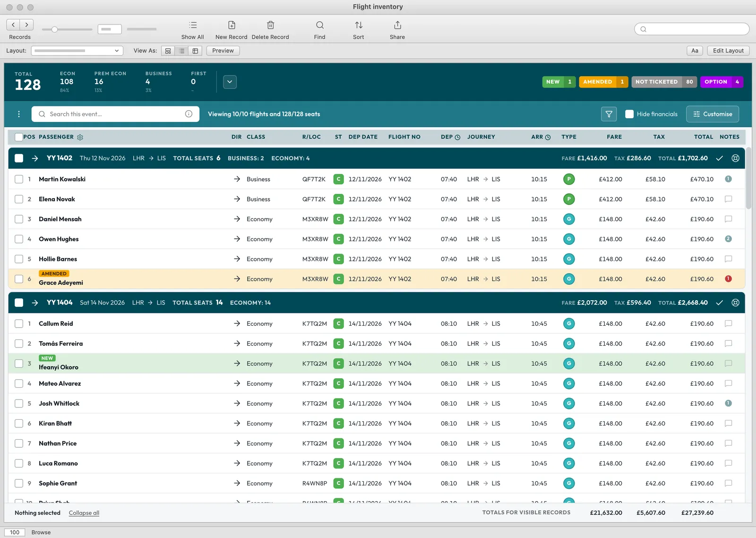Go to previous record arrow
The image size is (756, 538).
13,25
